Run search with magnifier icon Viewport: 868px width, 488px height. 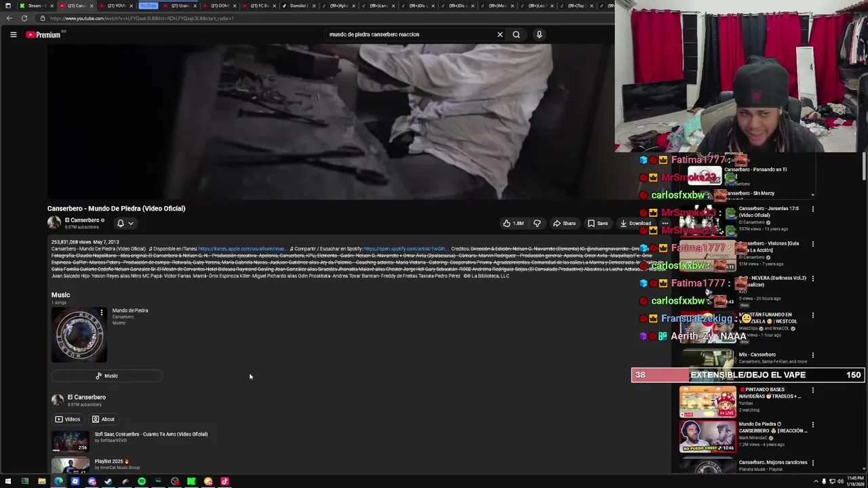point(516,35)
